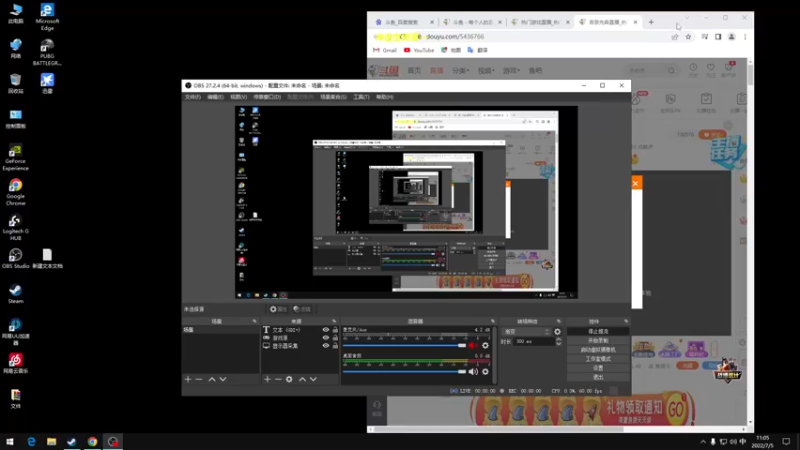Expand Chrome tab search chevron
800x450 pixels.
click(x=687, y=18)
